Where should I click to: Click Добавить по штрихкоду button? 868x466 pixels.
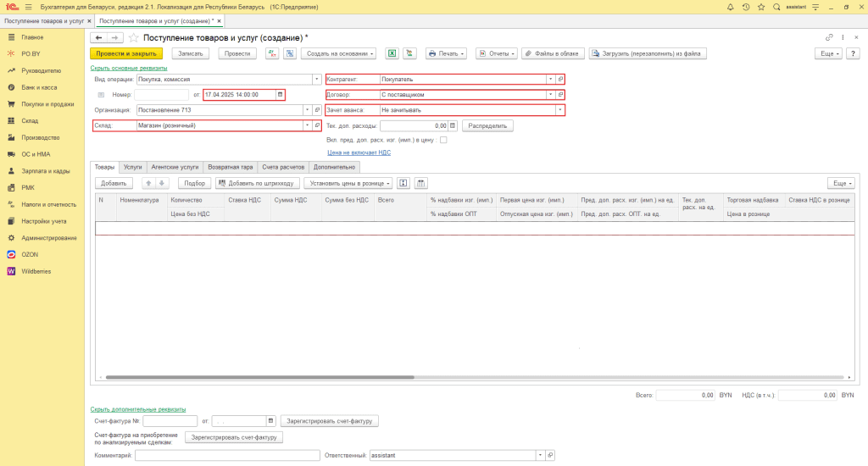pos(258,183)
